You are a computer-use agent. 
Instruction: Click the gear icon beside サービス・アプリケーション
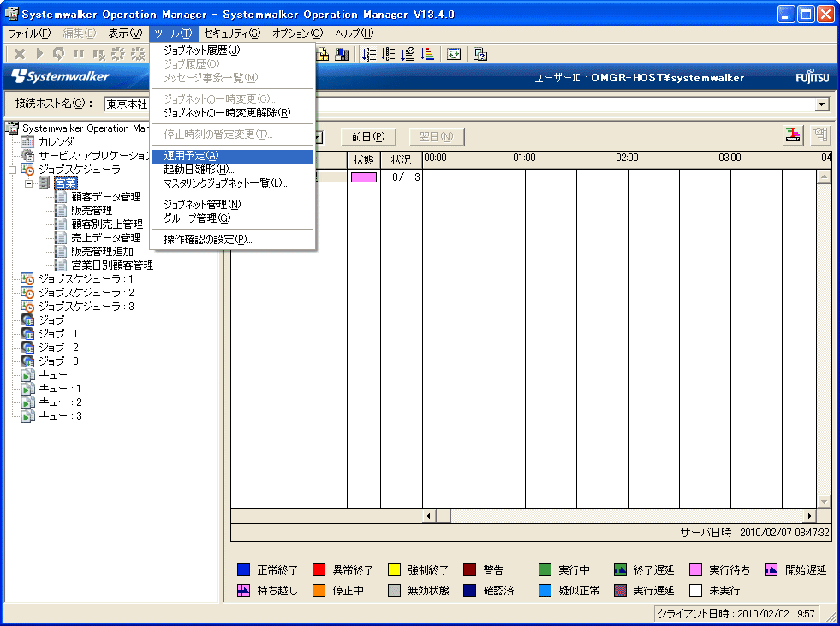point(28,156)
